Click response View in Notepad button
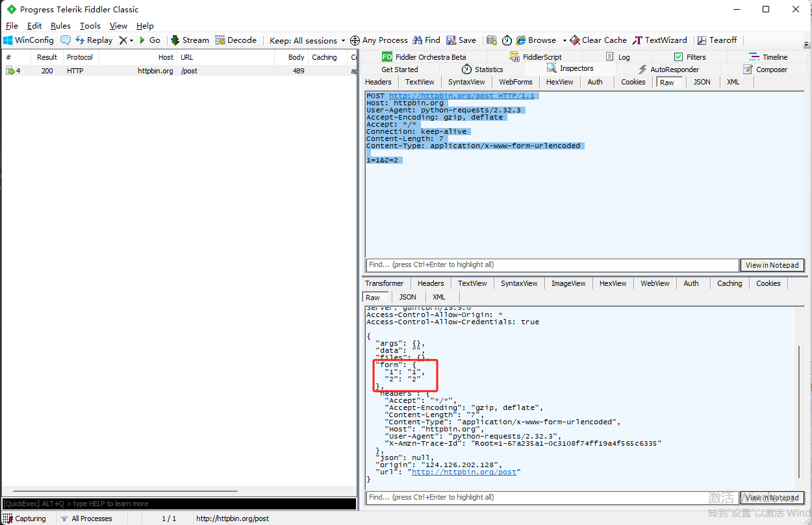812x525 pixels. (772, 498)
